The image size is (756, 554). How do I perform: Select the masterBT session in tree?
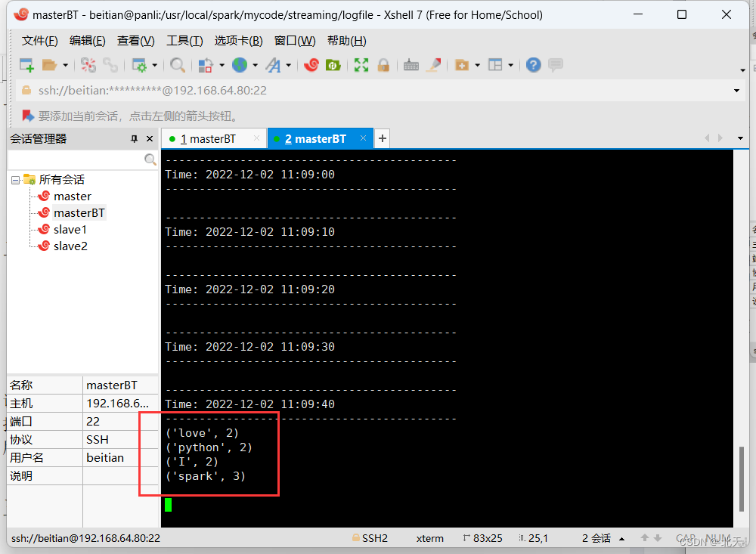point(79,212)
